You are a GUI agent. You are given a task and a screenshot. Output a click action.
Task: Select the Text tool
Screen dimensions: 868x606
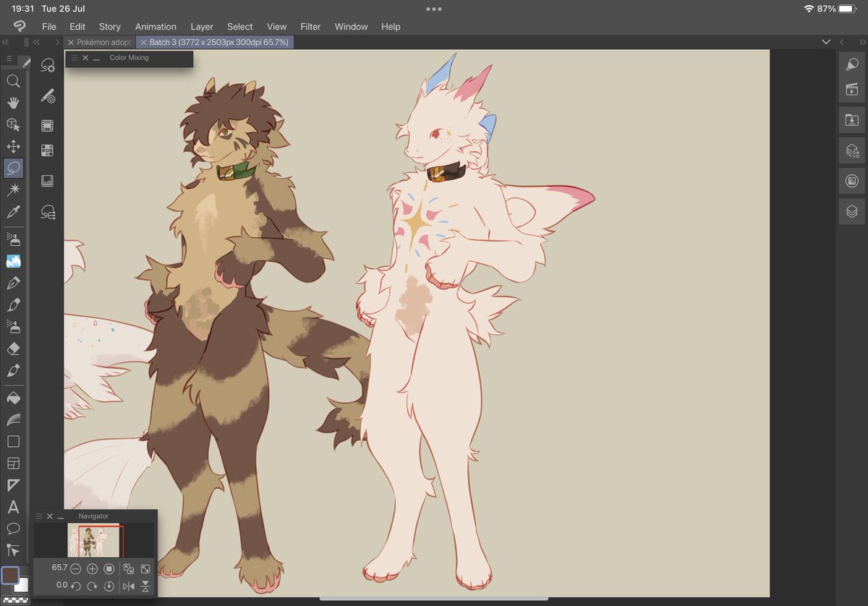(x=13, y=507)
